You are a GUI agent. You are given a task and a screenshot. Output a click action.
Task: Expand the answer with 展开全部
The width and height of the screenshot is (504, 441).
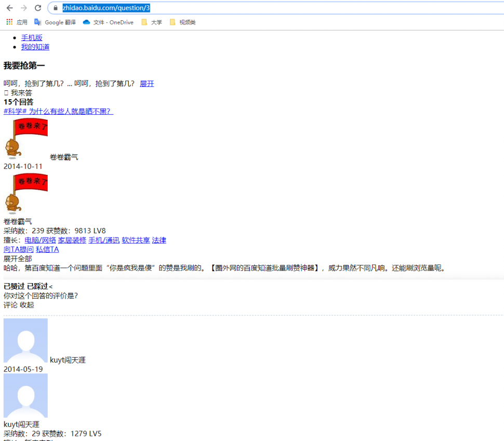click(x=18, y=259)
